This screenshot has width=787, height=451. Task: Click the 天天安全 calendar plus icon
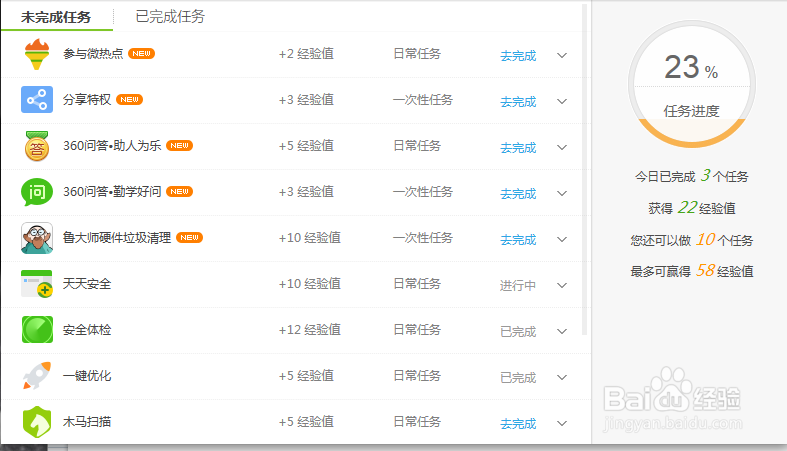coord(37,284)
